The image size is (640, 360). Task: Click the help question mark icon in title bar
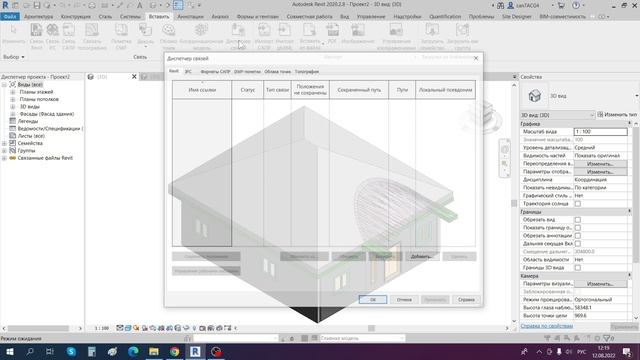click(576, 5)
